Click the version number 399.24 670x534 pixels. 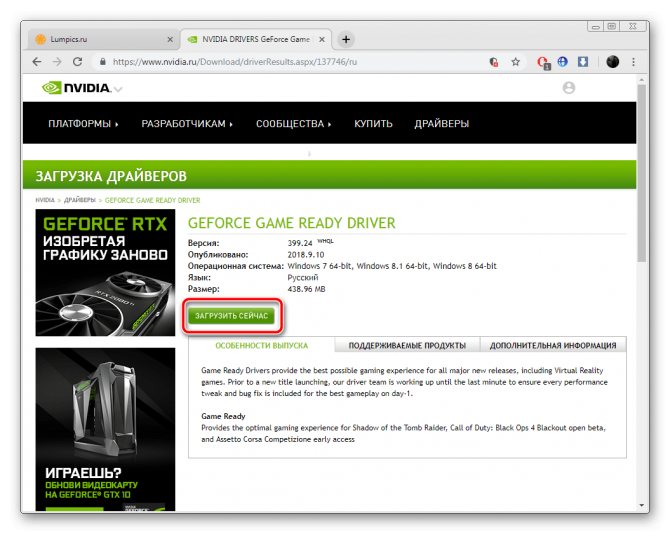(x=300, y=243)
